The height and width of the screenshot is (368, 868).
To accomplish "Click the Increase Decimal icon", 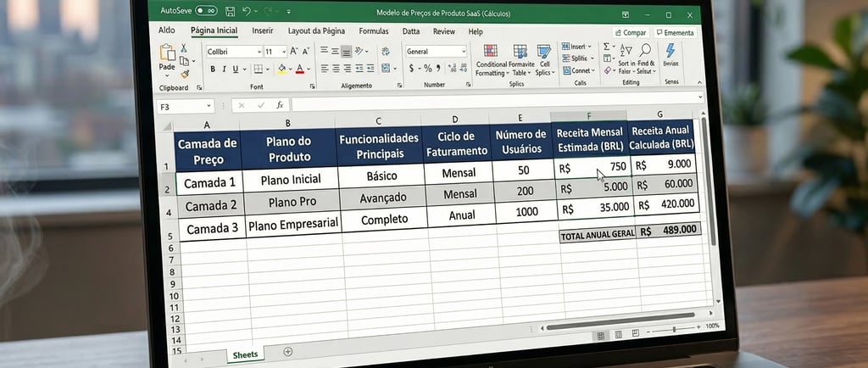I will coord(453,68).
